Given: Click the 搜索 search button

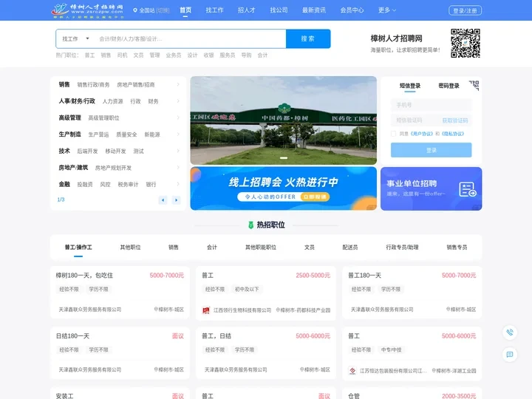Looking at the screenshot, I should (308, 38).
